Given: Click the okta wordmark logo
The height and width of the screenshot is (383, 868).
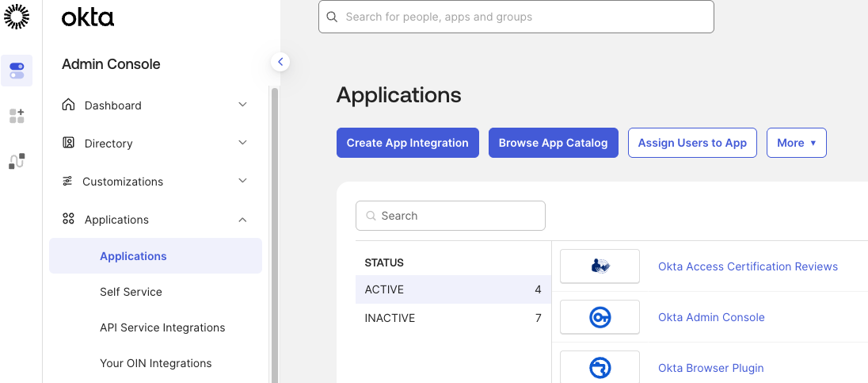Looking at the screenshot, I should click(x=87, y=18).
